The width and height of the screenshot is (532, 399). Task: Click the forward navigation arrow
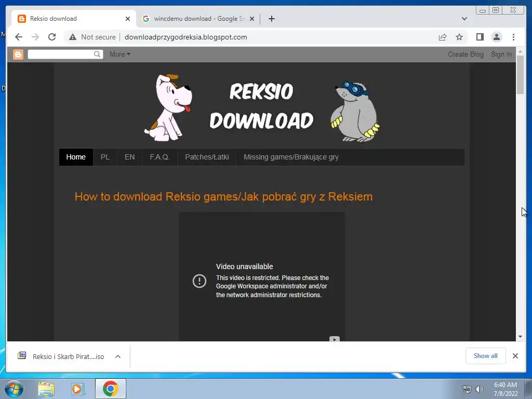35,37
